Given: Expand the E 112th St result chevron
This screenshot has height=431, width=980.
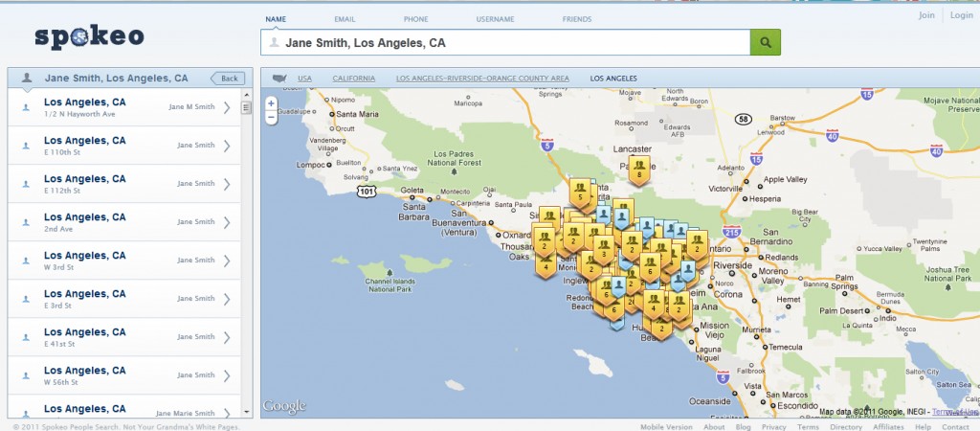Looking at the screenshot, I should click(226, 184).
